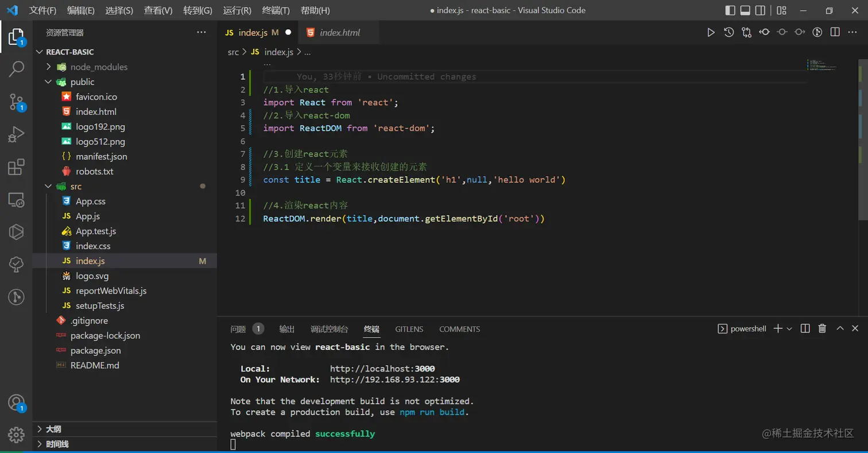868x453 pixels.
Task: Maximize the terminal panel size
Action: point(840,328)
